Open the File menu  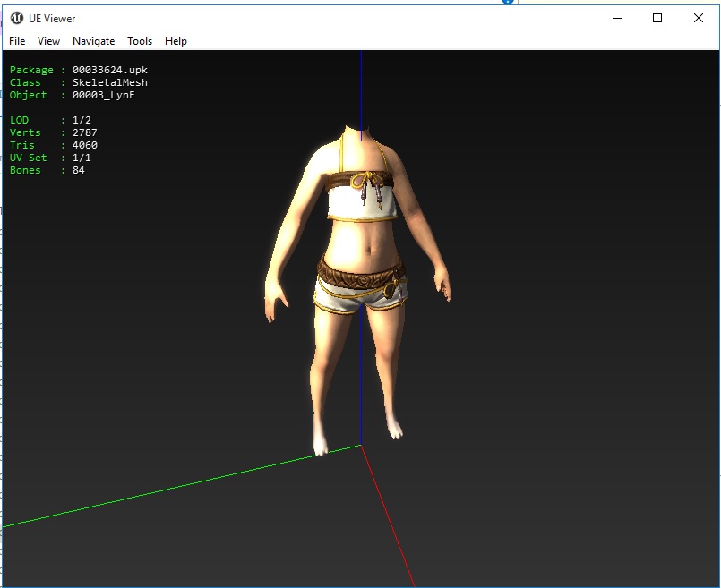click(x=17, y=41)
